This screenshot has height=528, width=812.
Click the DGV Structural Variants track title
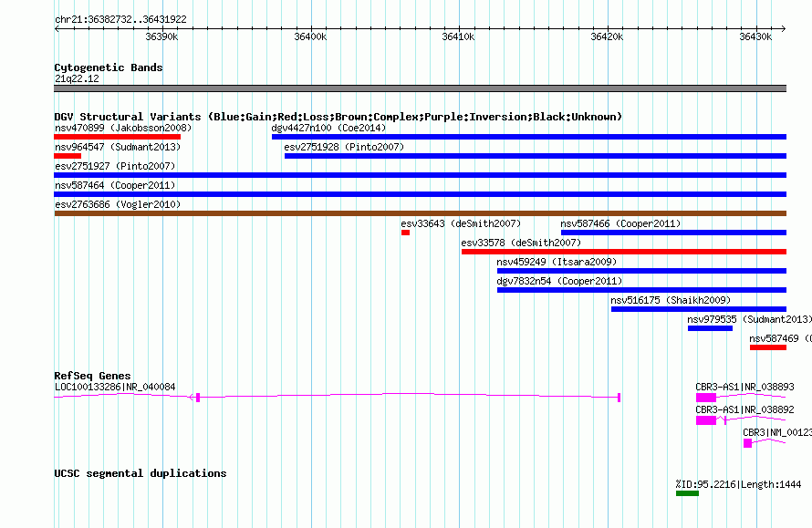pos(338,117)
